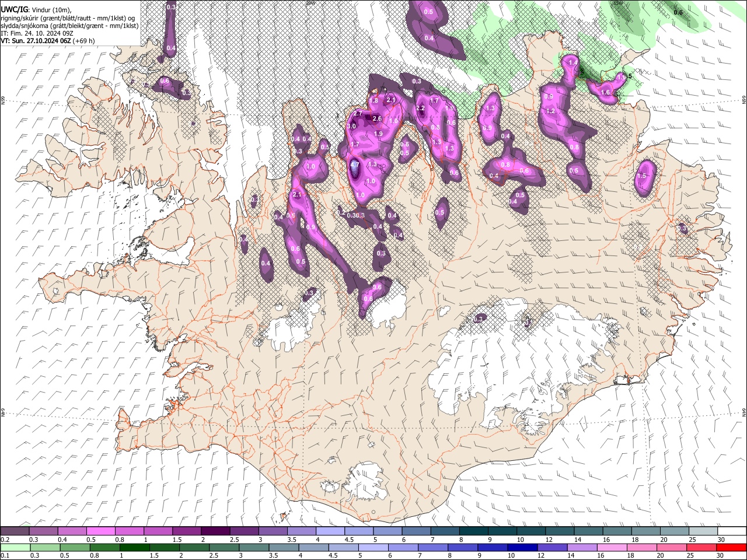Click the 'VT: Sun. 27.10.2024 06Z (+69 h)' line
The image size is (747, 560).
48,41
